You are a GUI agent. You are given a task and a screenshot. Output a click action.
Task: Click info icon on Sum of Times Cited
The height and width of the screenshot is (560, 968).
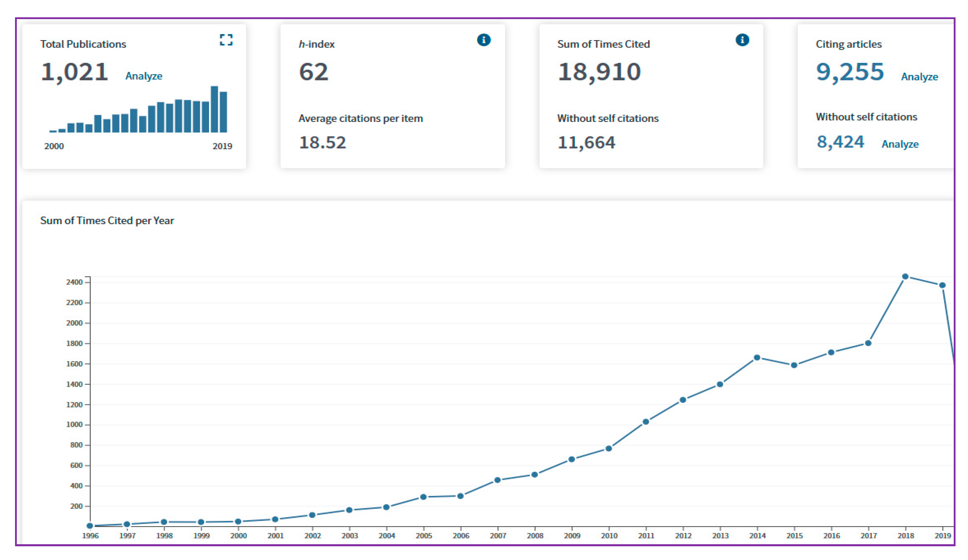click(742, 40)
